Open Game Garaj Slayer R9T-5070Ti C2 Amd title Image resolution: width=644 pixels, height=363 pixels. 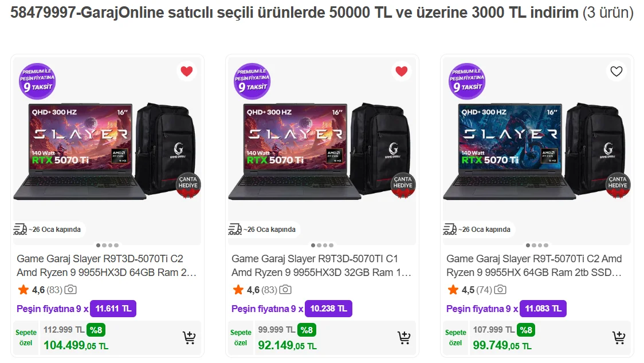coord(534,266)
